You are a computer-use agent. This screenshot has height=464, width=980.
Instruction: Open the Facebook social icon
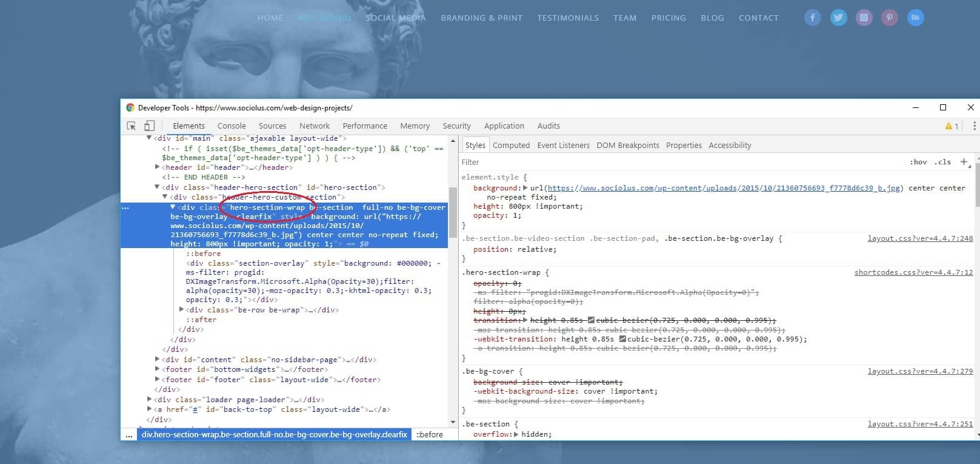coord(813,18)
